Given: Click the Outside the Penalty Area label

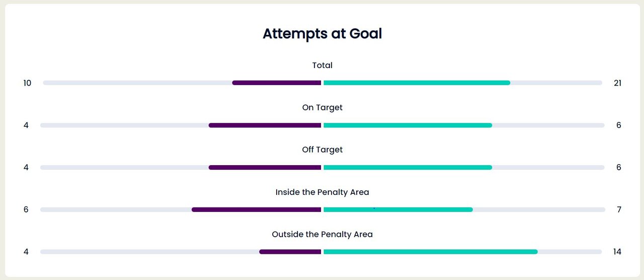Looking at the screenshot, I should pyautogui.click(x=322, y=235).
